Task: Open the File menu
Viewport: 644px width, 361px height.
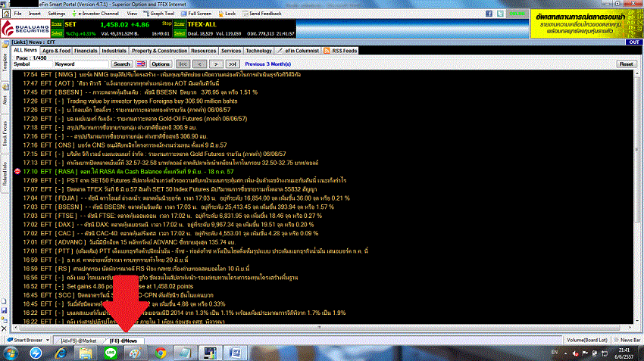Action: pos(17,14)
